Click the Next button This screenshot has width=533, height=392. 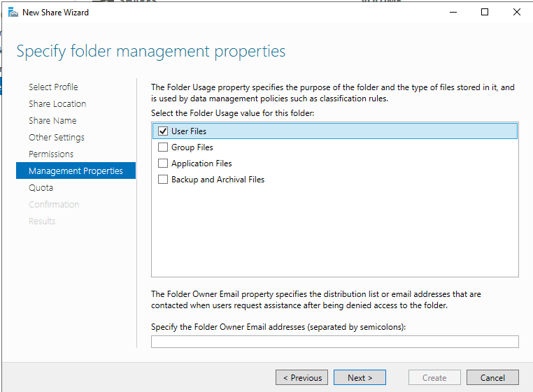[360, 377]
